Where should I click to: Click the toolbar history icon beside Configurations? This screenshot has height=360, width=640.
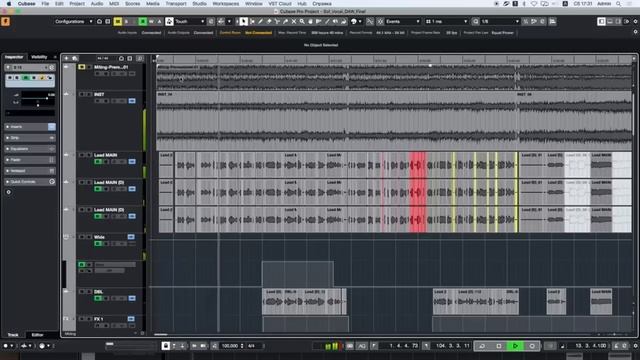(x=99, y=22)
